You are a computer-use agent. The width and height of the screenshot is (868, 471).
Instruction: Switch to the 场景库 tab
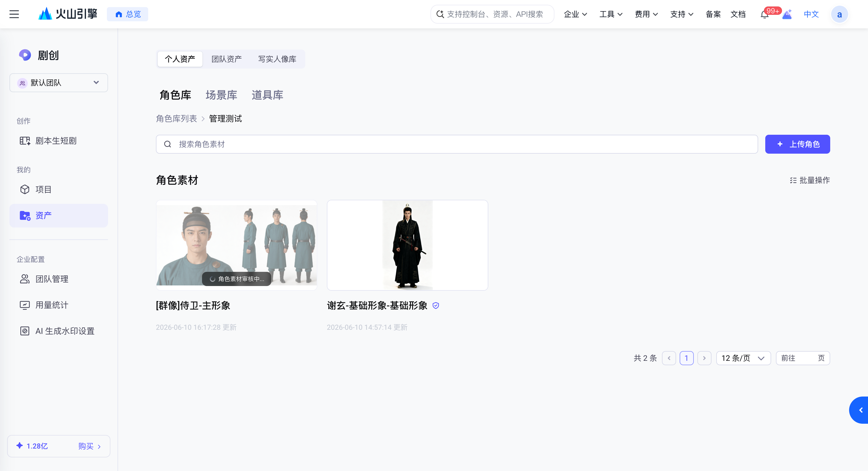[x=221, y=95]
